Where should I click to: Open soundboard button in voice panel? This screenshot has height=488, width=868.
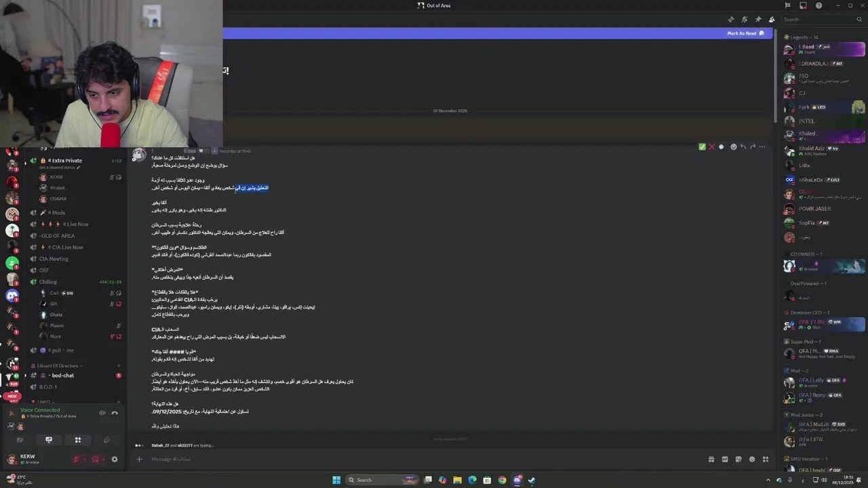[x=106, y=440]
